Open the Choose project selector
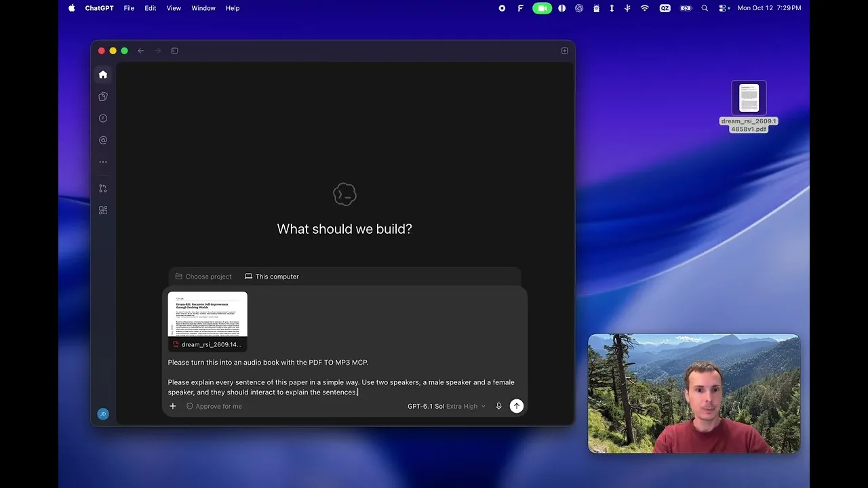The height and width of the screenshot is (488, 868). [x=203, y=277]
